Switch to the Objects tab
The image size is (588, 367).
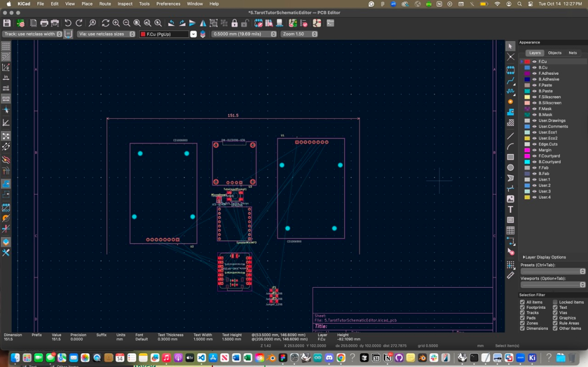click(554, 53)
